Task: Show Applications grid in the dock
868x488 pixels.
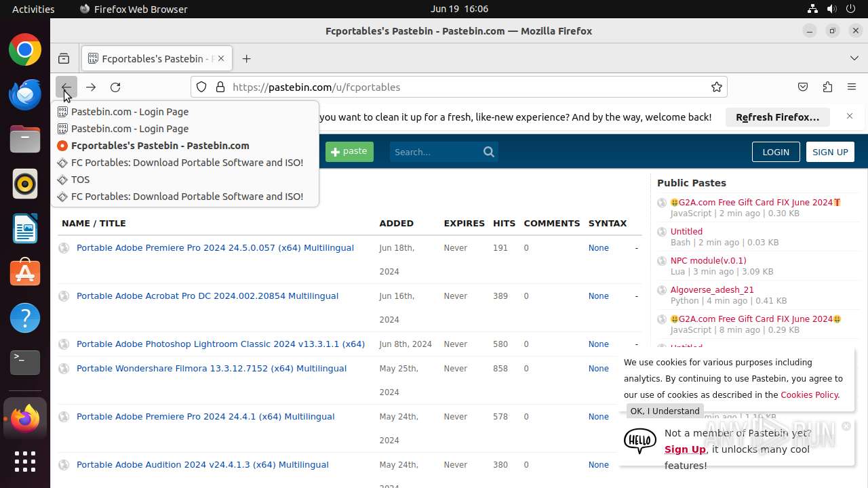Action: tap(25, 462)
